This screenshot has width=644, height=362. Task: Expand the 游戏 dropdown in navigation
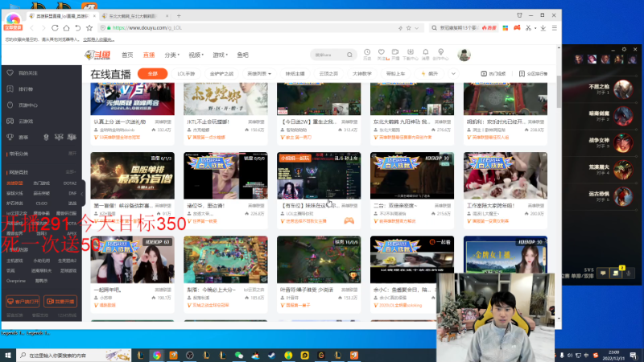[220, 55]
